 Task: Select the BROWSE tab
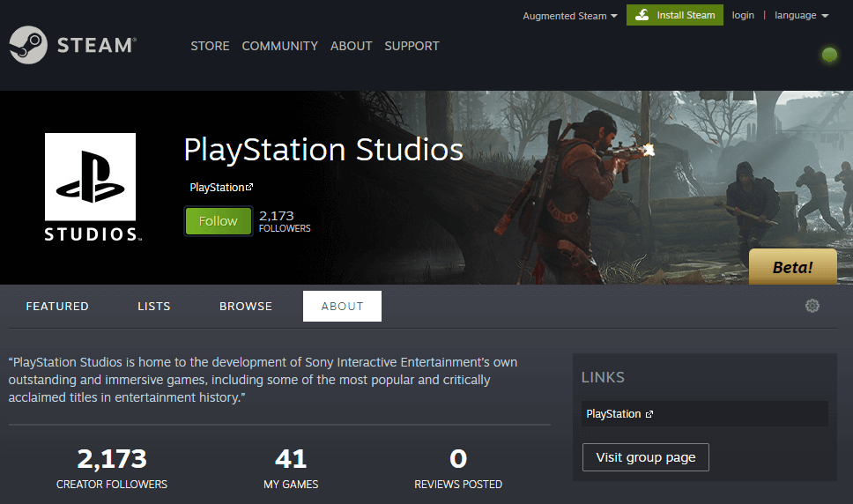[x=246, y=307]
